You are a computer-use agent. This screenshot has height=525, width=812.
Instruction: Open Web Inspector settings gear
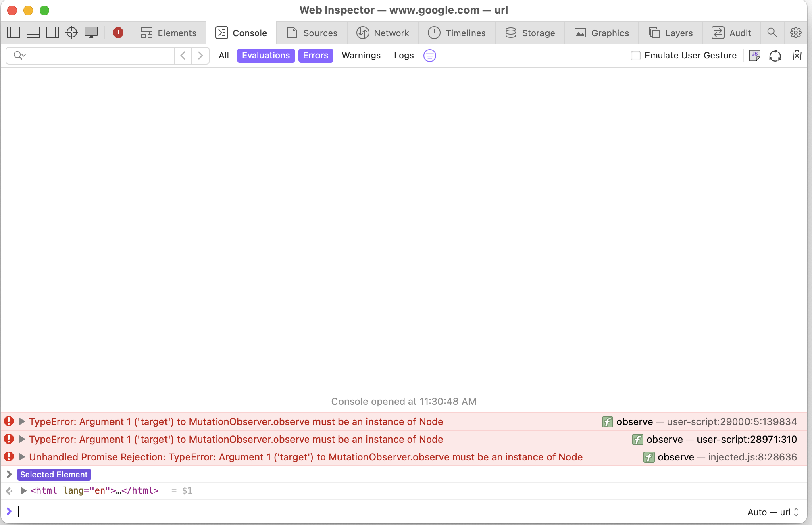coord(795,33)
